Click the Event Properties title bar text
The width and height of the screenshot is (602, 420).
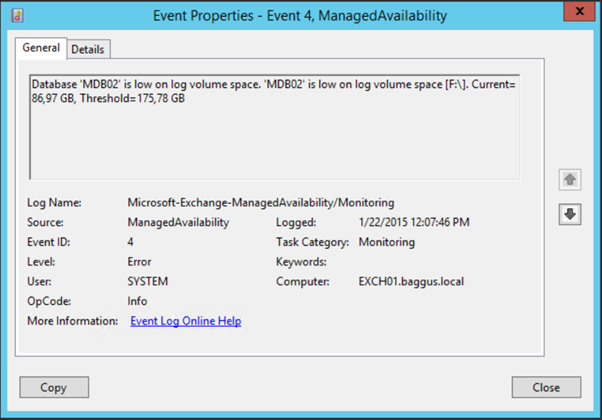tap(300, 15)
